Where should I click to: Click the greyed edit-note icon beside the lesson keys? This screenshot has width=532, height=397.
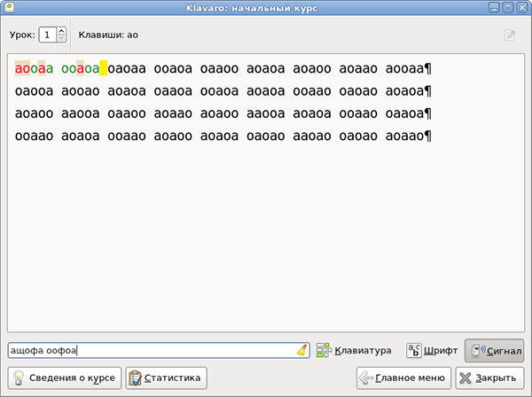coord(510,35)
